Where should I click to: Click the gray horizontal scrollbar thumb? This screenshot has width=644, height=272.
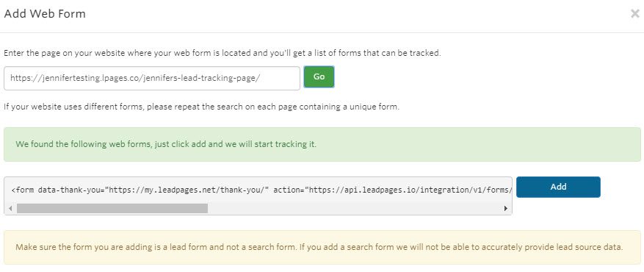(x=112, y=208)
